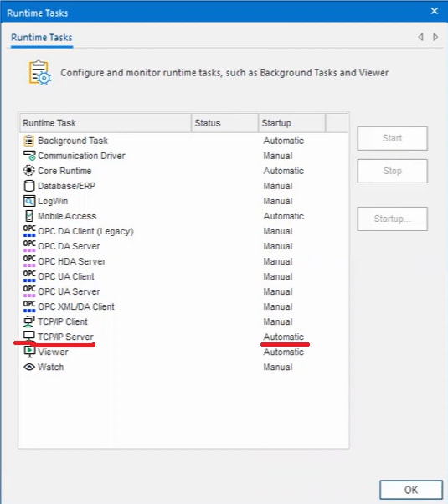Image resolution: width=448 pixels, height=504 pixels.
Task: Click the LogWin magnifier icon
Action: (29, 201)
